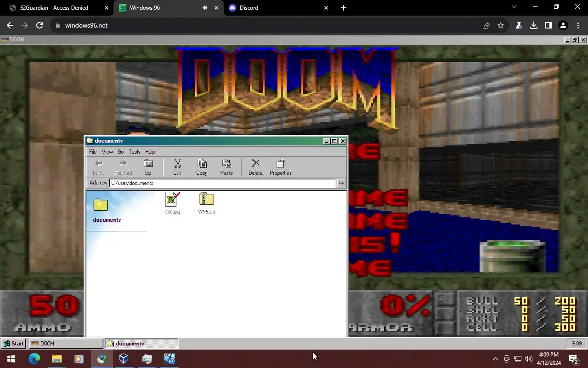588x368 pixels.
Task: Open the Chrome three-dot menu
Action: [578, 25]
